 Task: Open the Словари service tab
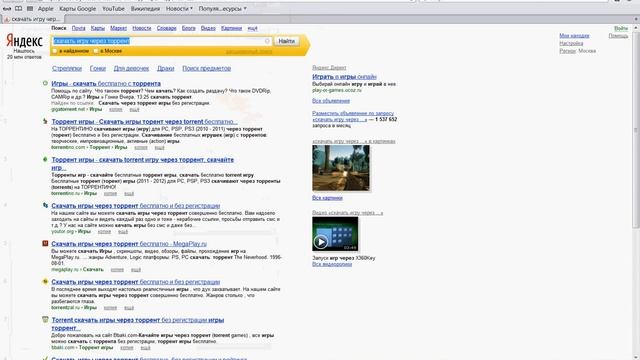(x=167, y=28)
